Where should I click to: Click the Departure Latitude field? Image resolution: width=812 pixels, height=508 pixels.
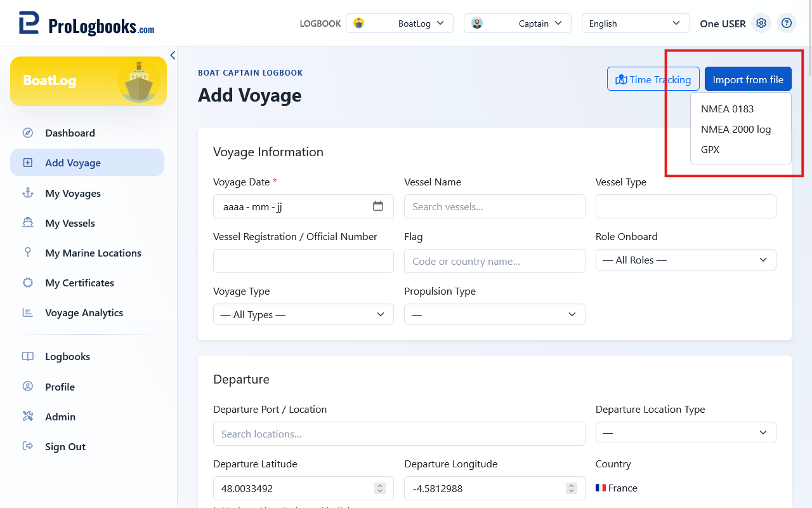click(303, 488)
